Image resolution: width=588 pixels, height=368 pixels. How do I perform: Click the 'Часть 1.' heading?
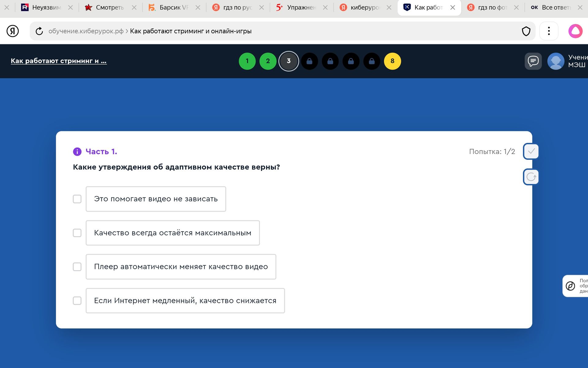click(101, 151)
